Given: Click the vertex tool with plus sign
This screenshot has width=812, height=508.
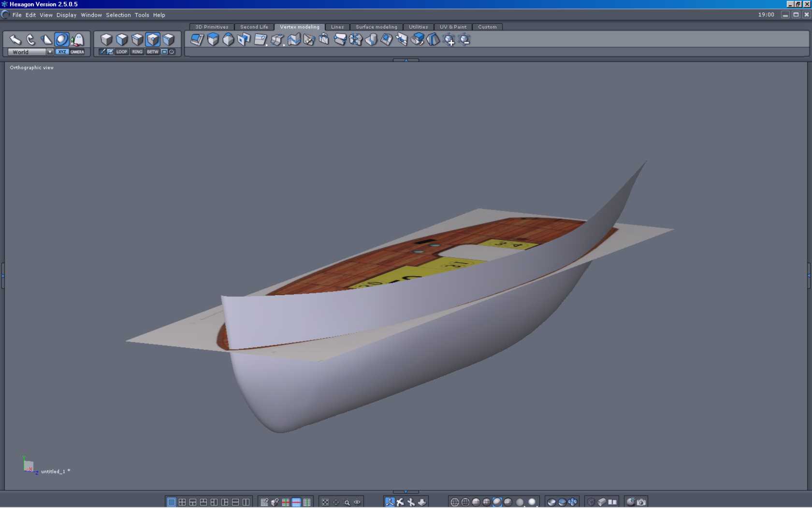Looking at the screenshot, I should pos(449,40).
